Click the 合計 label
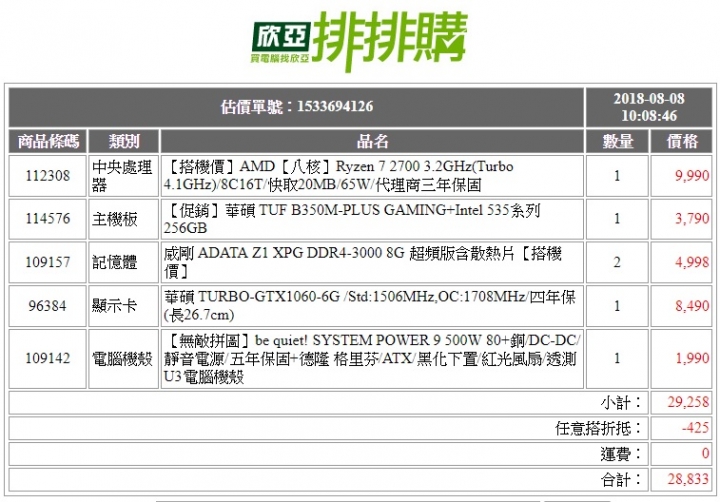The width and height of the screenshot is (720, 502). point(621,479)
